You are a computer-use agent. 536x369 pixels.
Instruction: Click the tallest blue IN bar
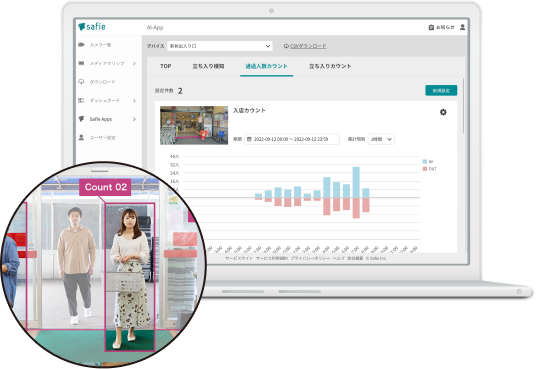click(x=356, y=182)
